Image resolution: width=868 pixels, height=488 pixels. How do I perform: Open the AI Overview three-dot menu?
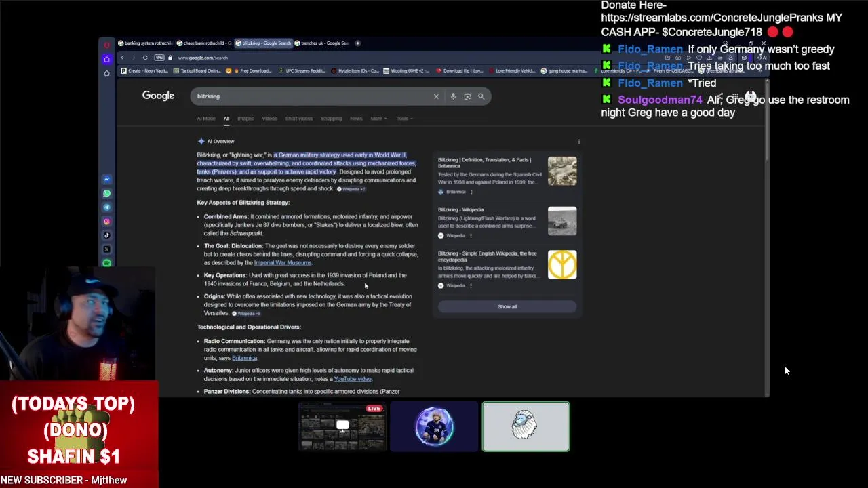[x=578, y=141]
